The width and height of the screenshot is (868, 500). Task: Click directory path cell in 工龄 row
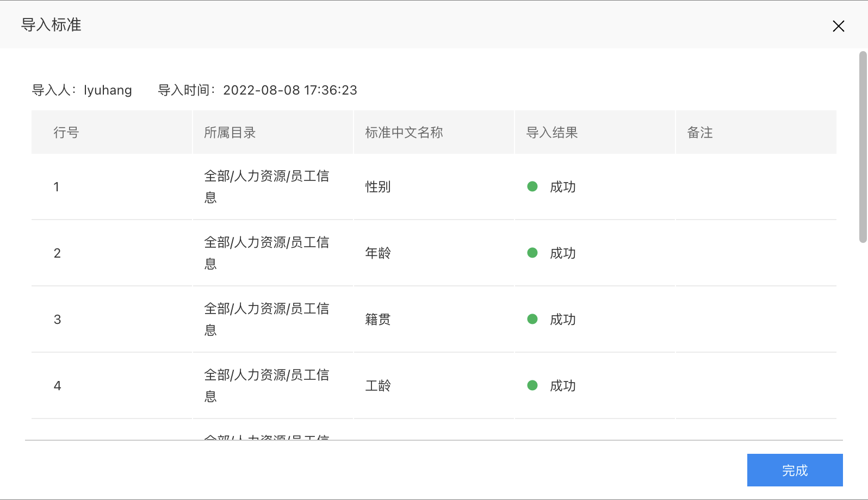pyautogui.click(x=273, y=386)
